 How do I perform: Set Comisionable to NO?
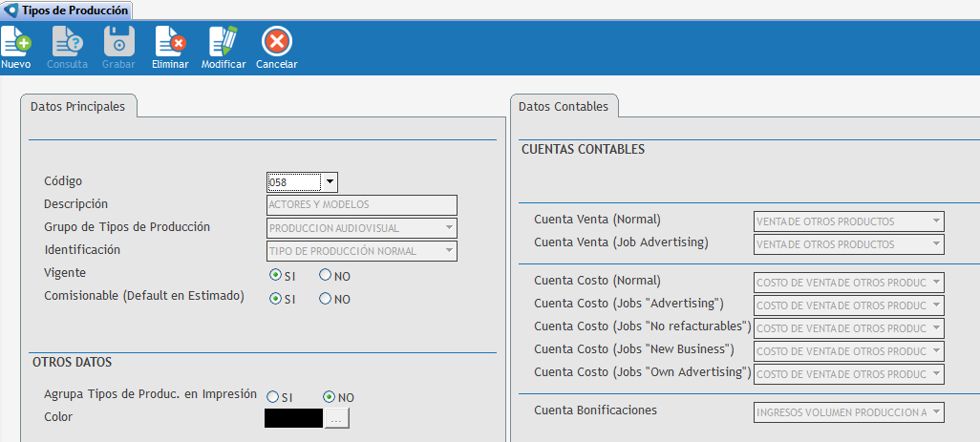tap(326, 298)
